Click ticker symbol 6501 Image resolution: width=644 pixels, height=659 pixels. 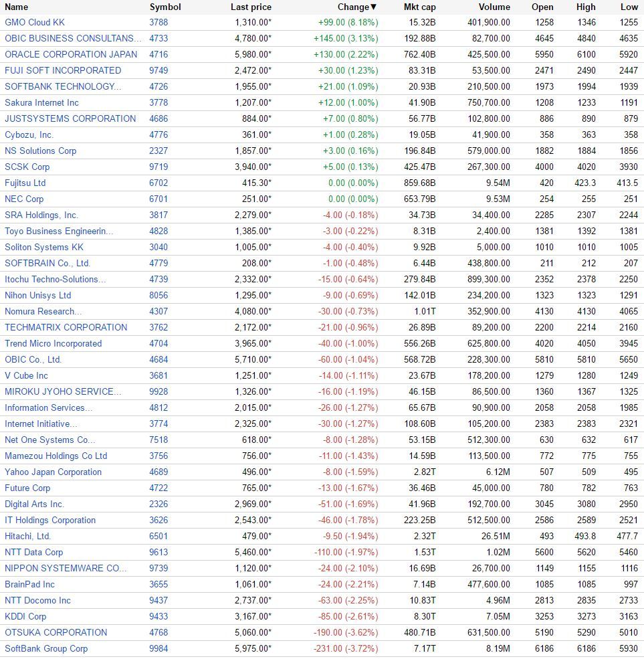(x=158, y=537)
